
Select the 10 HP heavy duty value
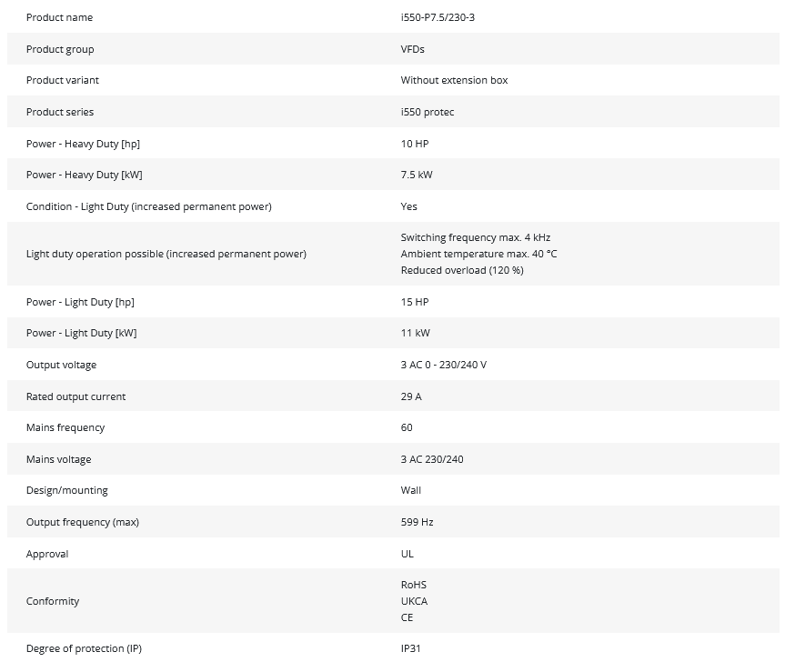coord(414,144)
